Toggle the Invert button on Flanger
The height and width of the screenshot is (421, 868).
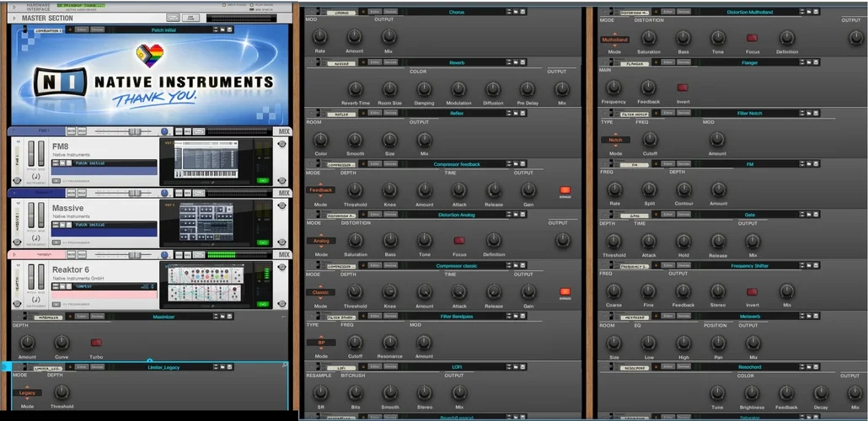click(683, 88)
